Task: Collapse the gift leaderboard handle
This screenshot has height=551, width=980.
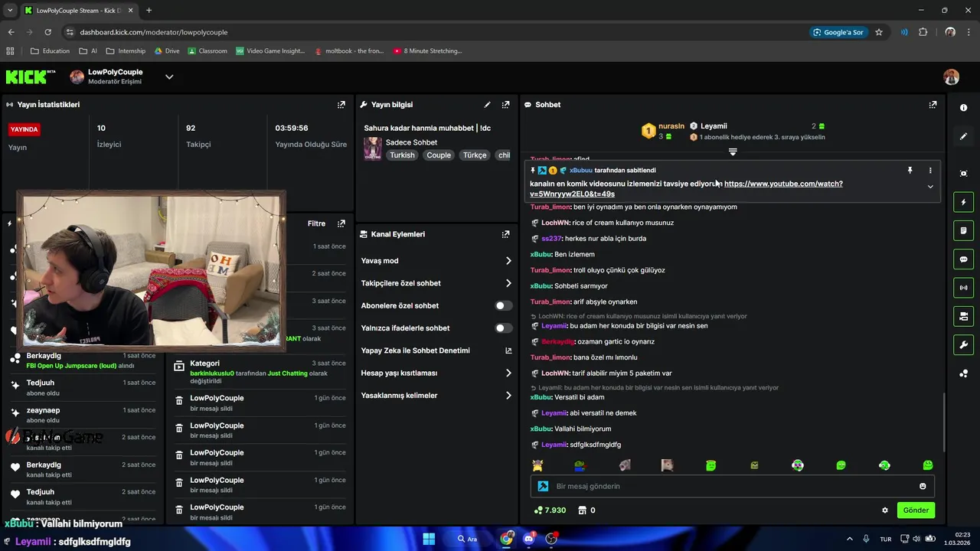Action: pos(733,152)
